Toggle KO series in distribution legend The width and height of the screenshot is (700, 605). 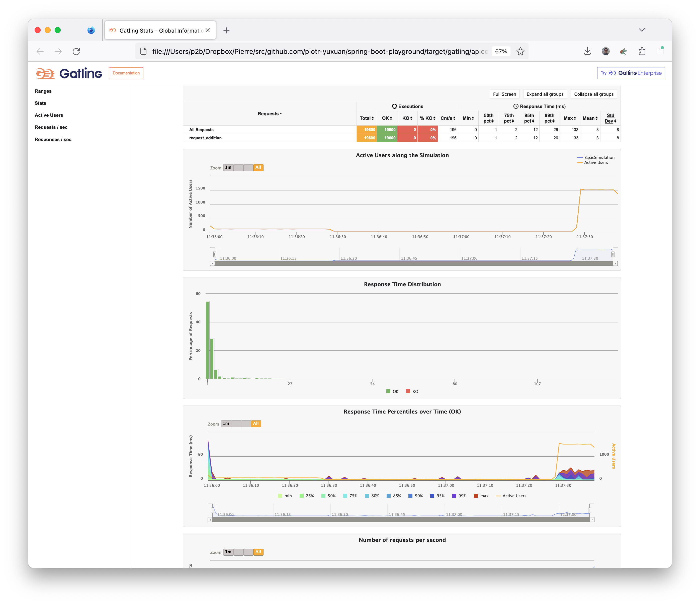point(412,391)
